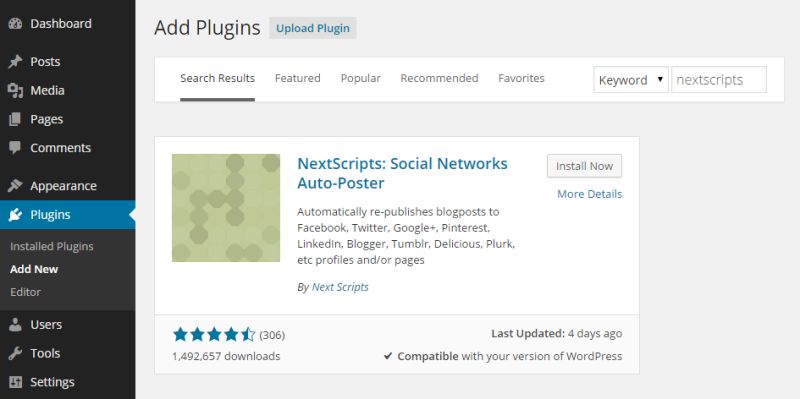Image resolution: width=800 pixels, height=399 pixels.
Task: Click the Media icon in sidebar
Action: click(x=15, y=91)
